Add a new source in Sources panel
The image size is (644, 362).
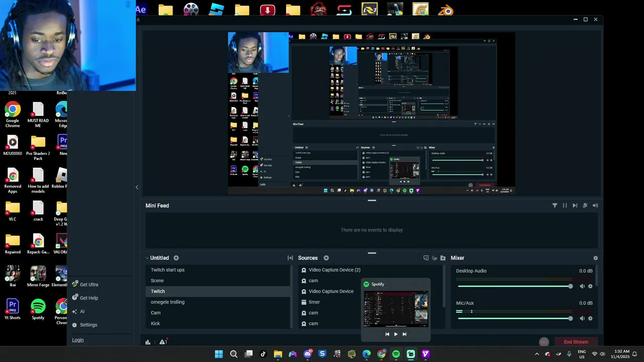[326, 258]
